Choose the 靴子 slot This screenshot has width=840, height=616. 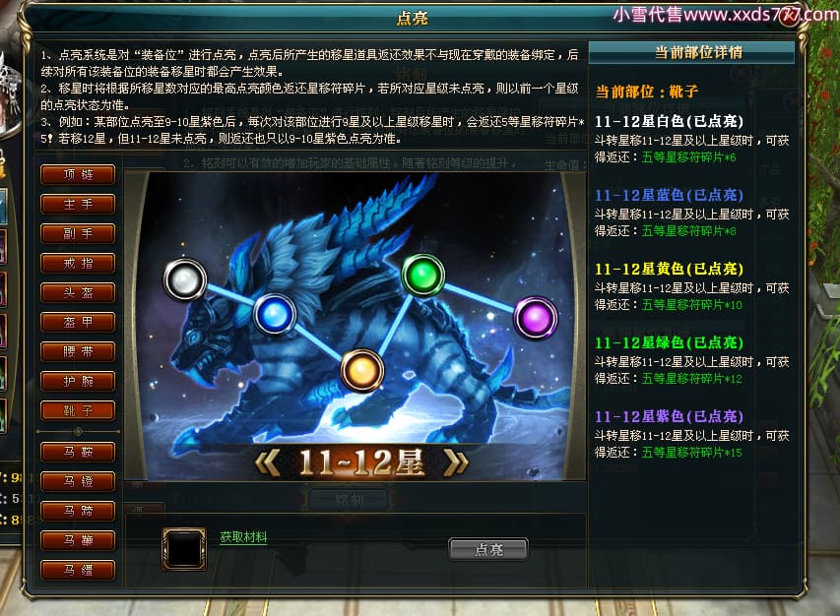78,410
